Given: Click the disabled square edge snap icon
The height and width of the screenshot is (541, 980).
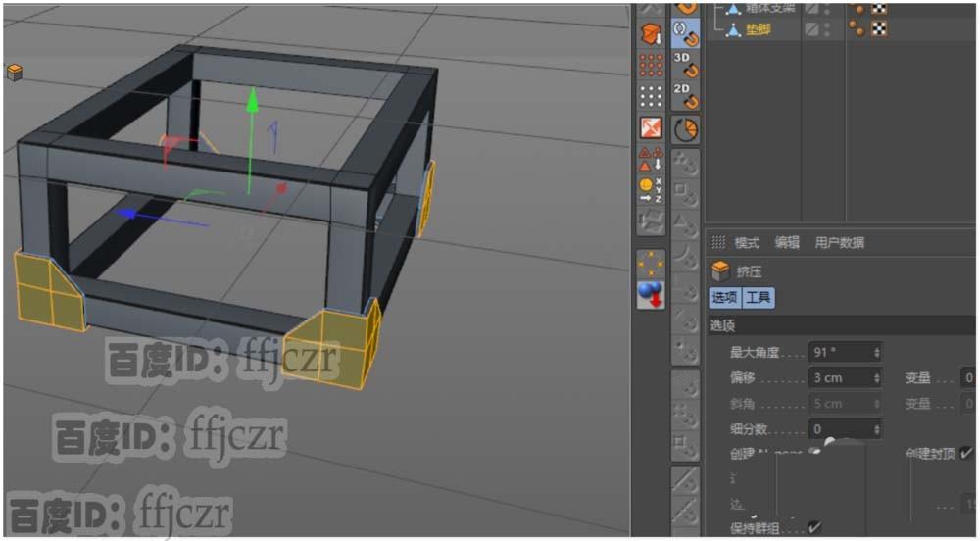Looking at the screenshot, I should [x=686, y=194].
